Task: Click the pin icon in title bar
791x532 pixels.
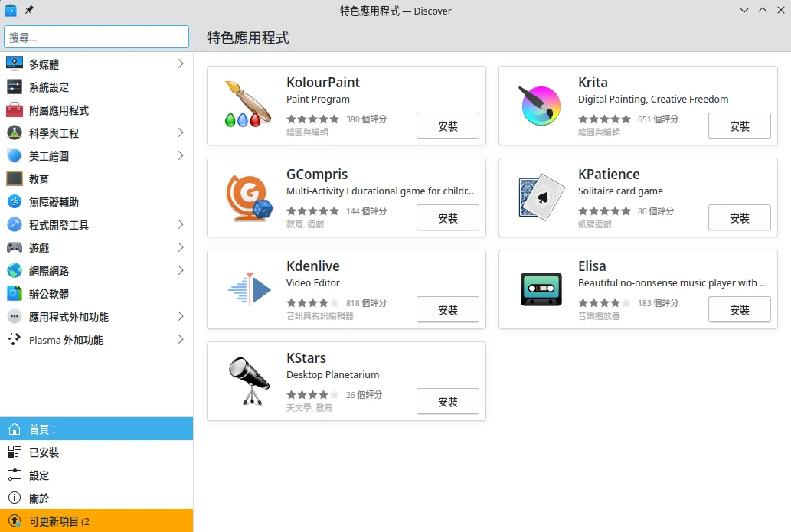Action: (29, 10)
